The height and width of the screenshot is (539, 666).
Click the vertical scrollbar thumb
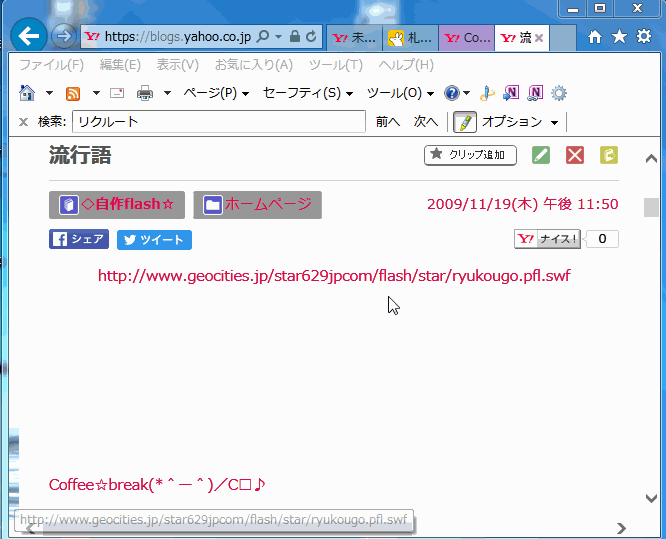(651, 207)
